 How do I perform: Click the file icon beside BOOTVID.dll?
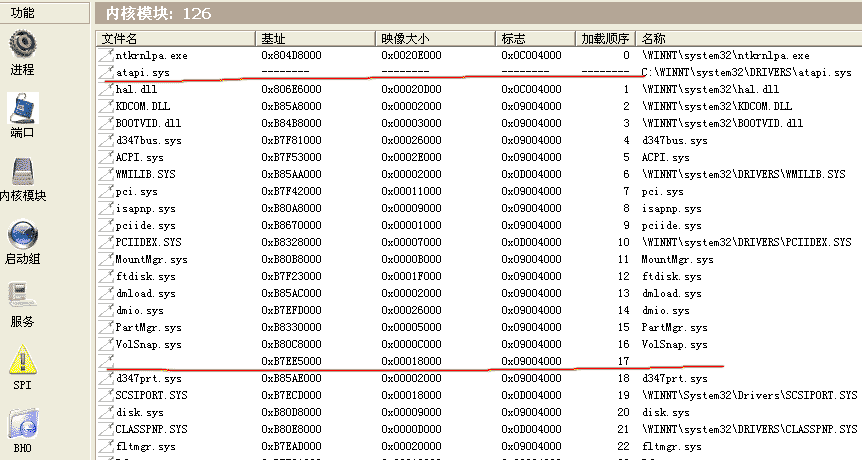106,123
